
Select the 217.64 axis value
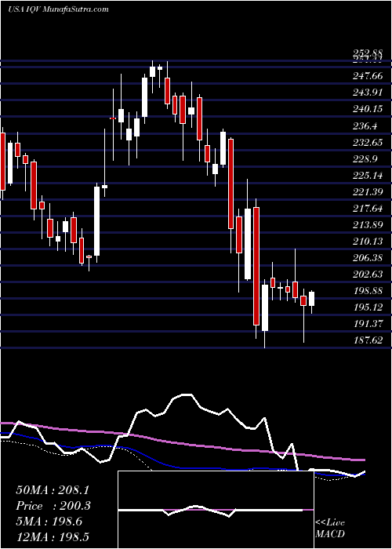(x=368, y=209)
